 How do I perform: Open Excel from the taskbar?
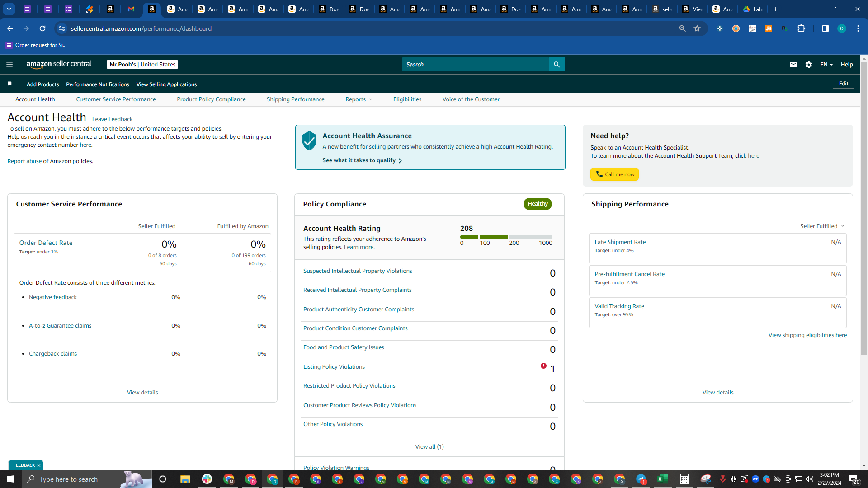663,479
